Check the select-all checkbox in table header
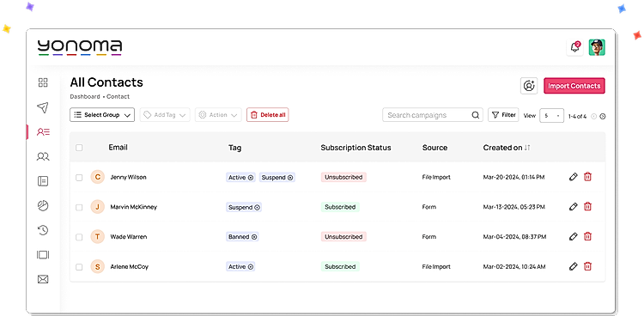 (x=79, y=148)
